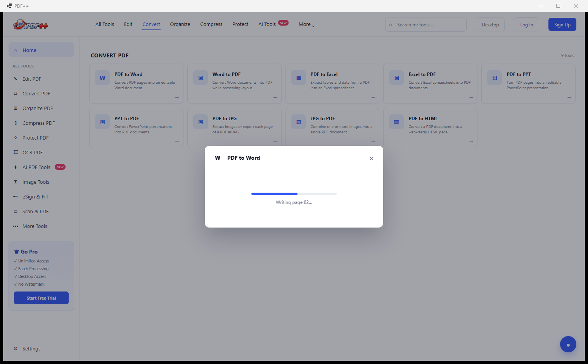Click the Start Free Trial button
This screenshot has width=588, height=364.
pos(41,298)
